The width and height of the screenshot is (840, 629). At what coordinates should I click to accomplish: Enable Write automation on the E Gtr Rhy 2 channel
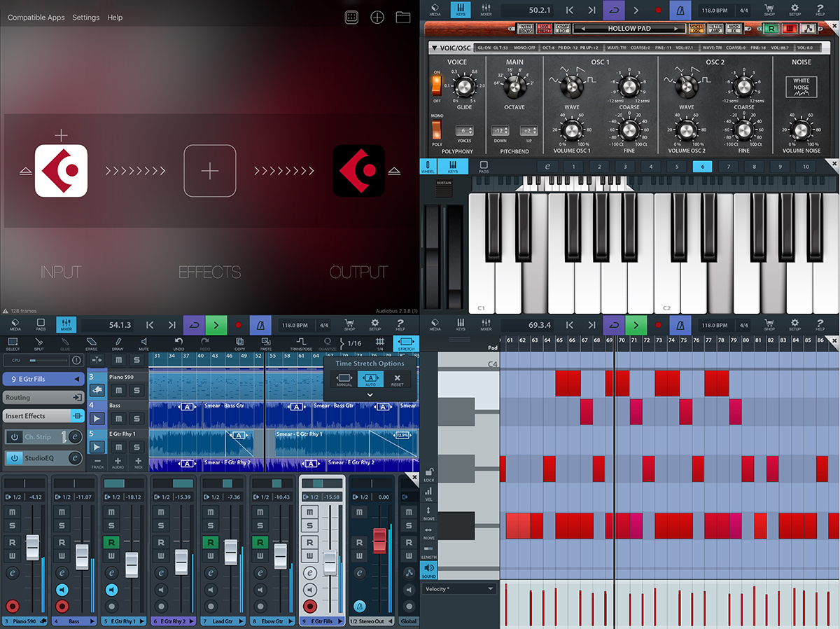162,556
